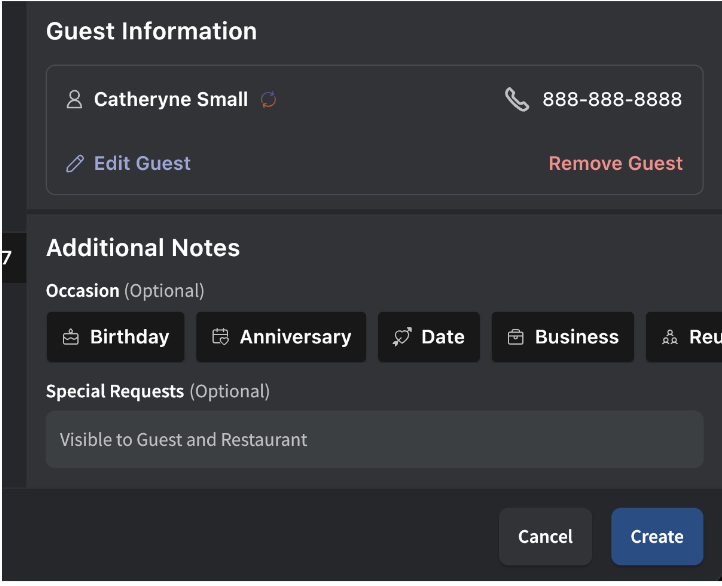Click the guest name Catheryne Small

(171, 100)
